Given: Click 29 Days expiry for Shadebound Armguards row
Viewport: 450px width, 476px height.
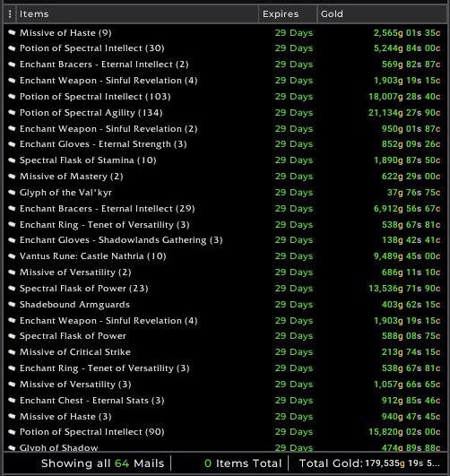Looking at the screenshot, I should (x=294, y=305).
